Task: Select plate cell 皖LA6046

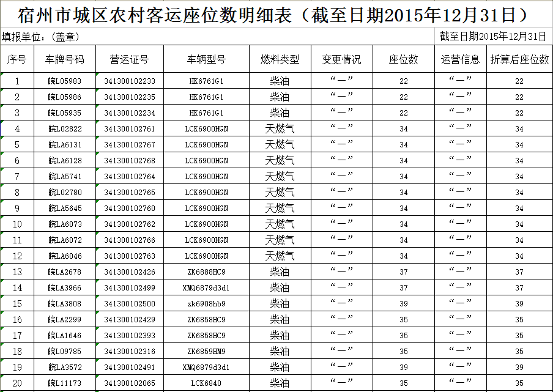Action: tap(65, 256)
